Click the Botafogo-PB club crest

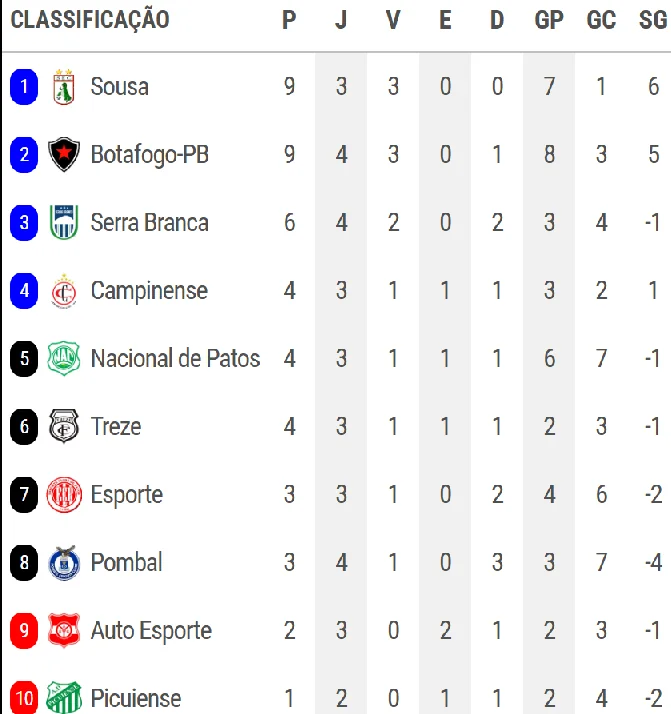click(63, 155)
